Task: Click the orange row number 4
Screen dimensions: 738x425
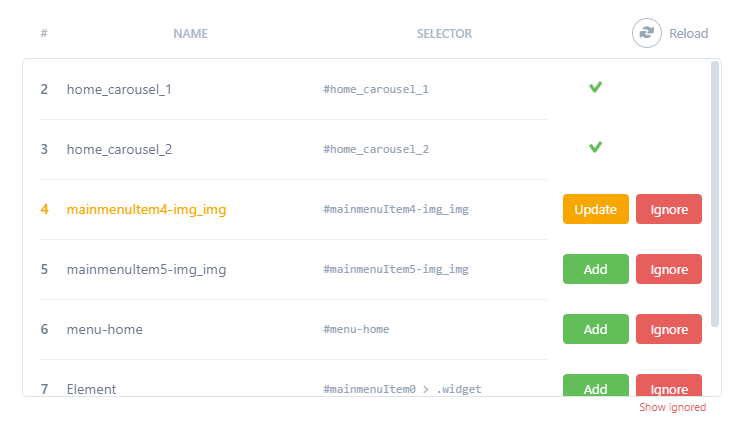Action: (x=44, y=209)
